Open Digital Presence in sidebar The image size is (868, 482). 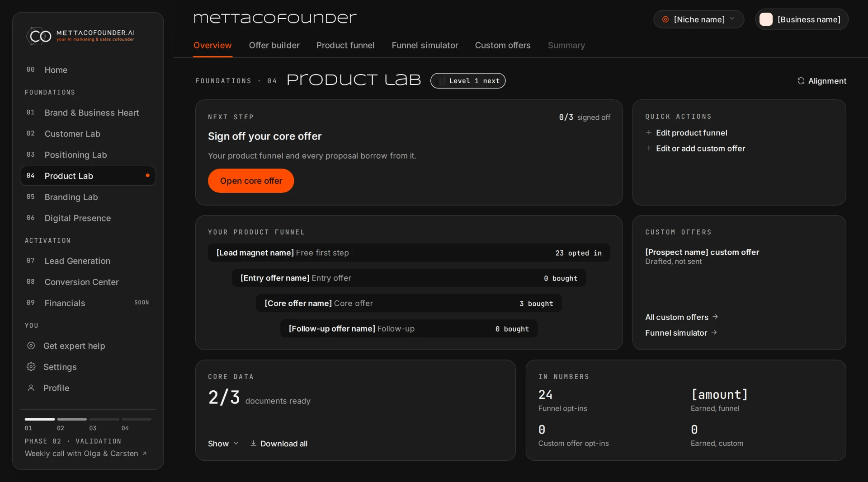coord(88,218)
